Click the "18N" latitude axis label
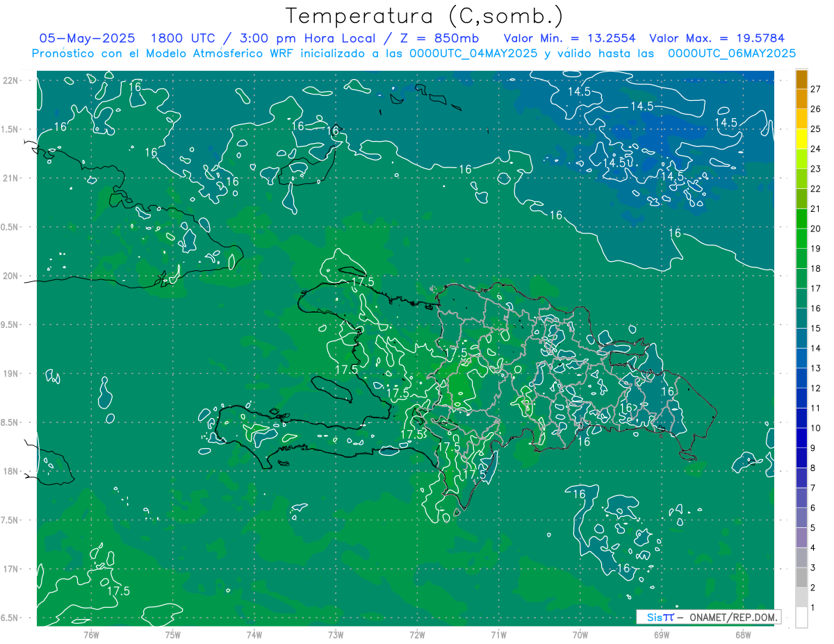The height and width of the screenshot is (644, 834). click(x=10, y=471)
